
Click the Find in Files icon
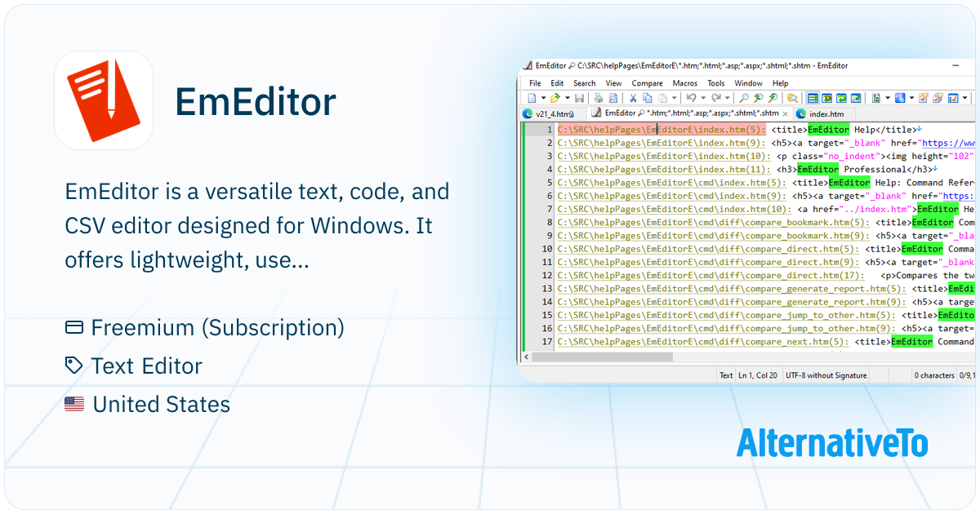792,98
